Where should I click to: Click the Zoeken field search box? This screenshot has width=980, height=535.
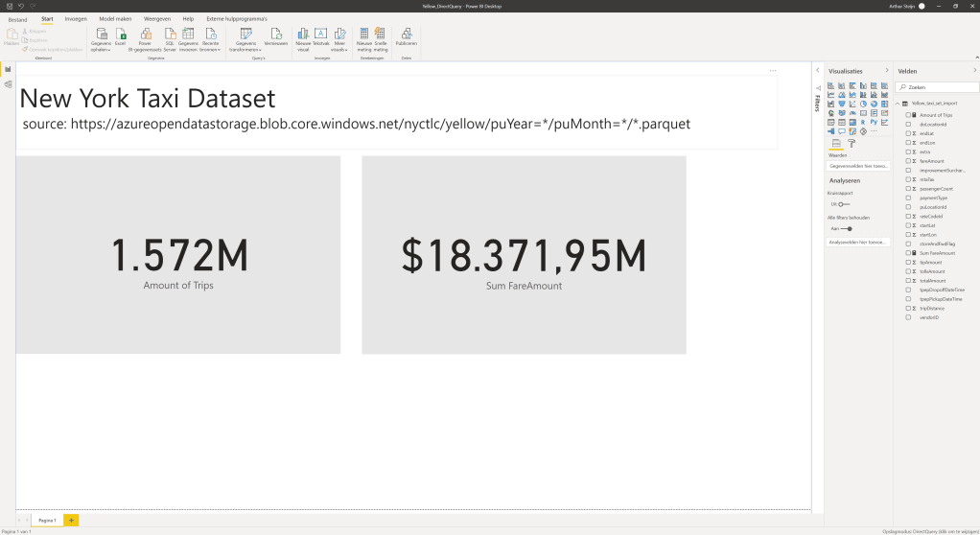938,86
